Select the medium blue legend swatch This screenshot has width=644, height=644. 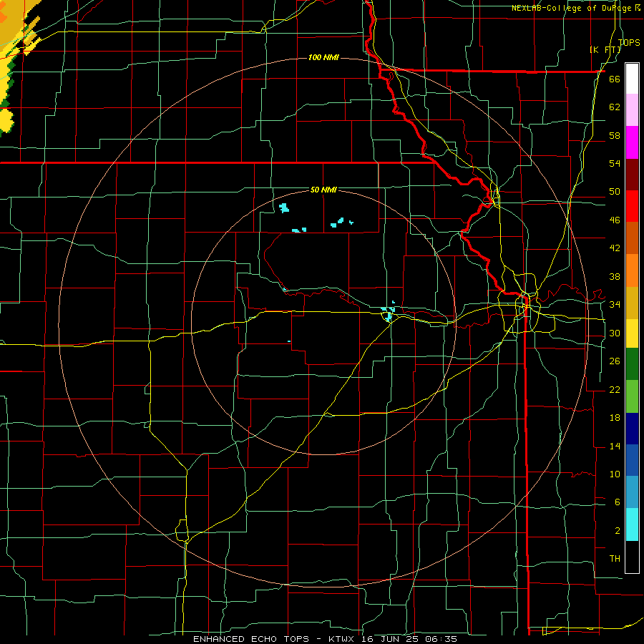632,460
